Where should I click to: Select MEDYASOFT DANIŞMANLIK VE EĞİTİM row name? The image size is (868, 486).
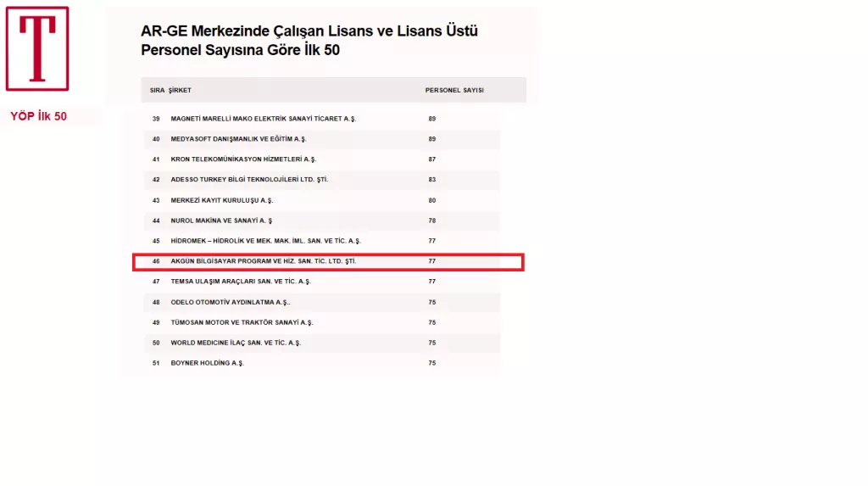pyautogui.click(x=238, y=139)
